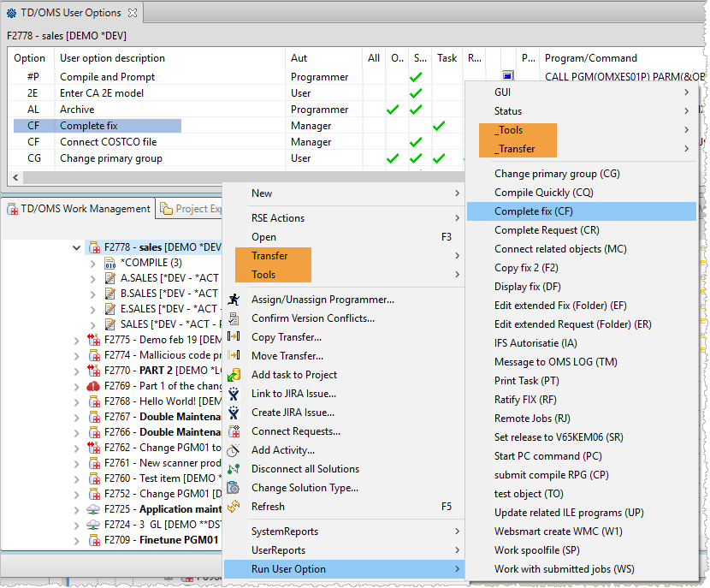Toggle the Task check mark for Complete fix
710x588 pixels.
439,126
